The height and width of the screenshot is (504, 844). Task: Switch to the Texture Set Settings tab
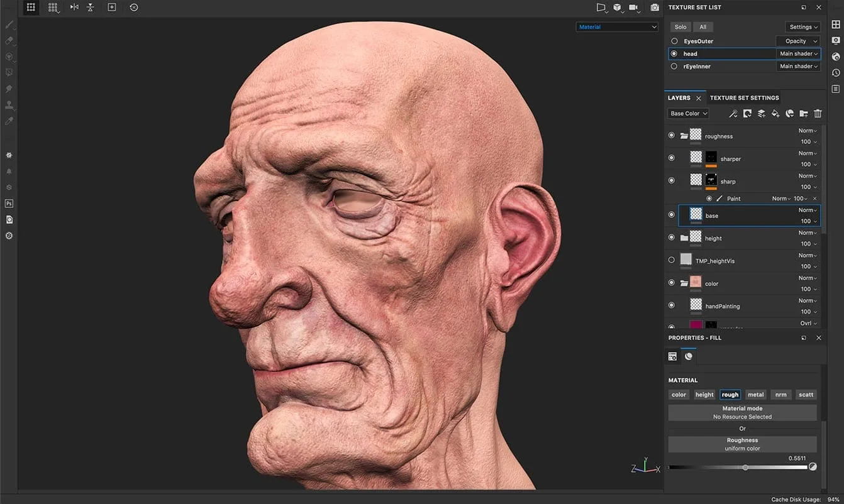[x=744, y=98]
